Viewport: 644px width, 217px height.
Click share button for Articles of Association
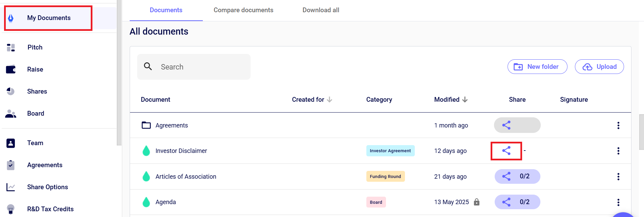click(x=517, y=176)
